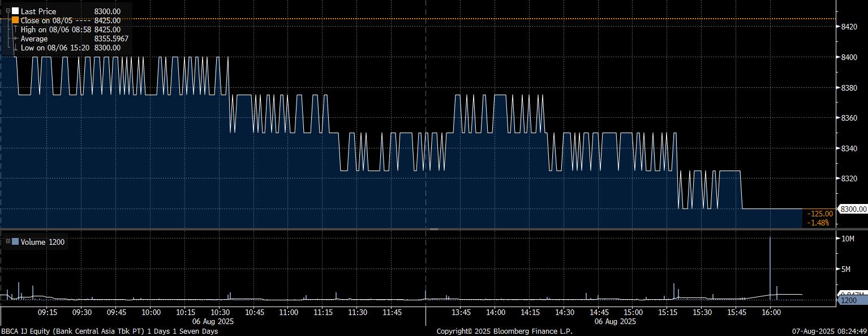
Task: Click the 10:00 time axis label
Action: click(x=151, y=312)
